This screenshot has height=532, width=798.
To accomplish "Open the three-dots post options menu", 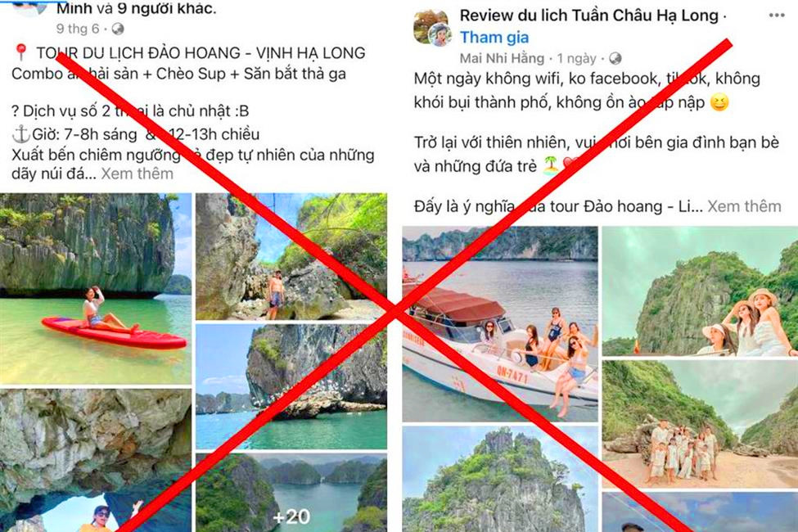I will 776,16.
